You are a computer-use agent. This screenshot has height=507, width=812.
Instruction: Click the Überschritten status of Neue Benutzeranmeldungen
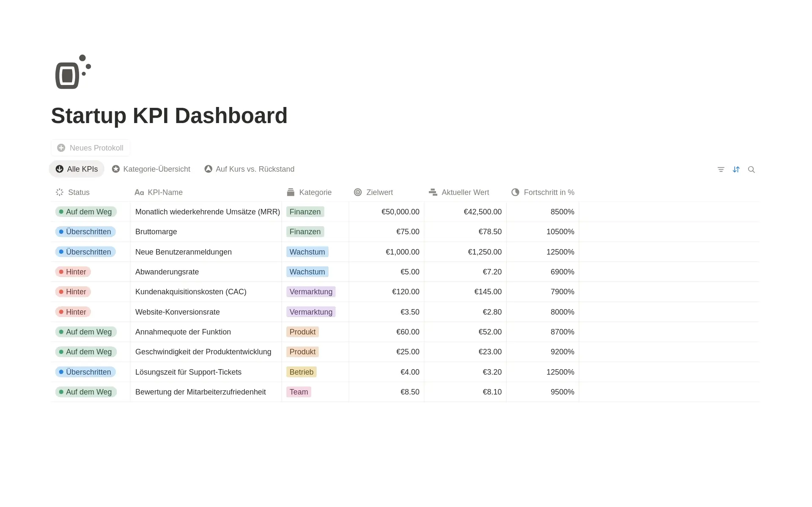(x=85, y=252)
